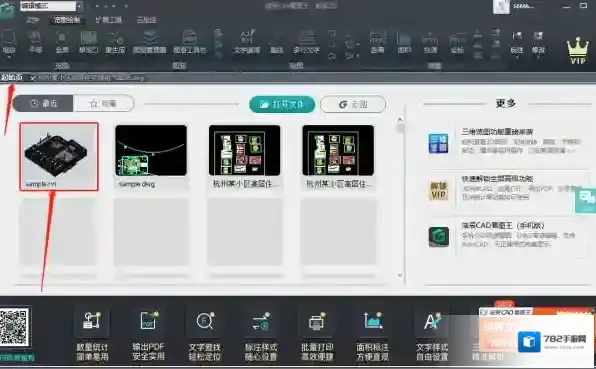Open the 三维览图功能重磅来袭 article
596x369 pixels.
[x=497, y=132]
